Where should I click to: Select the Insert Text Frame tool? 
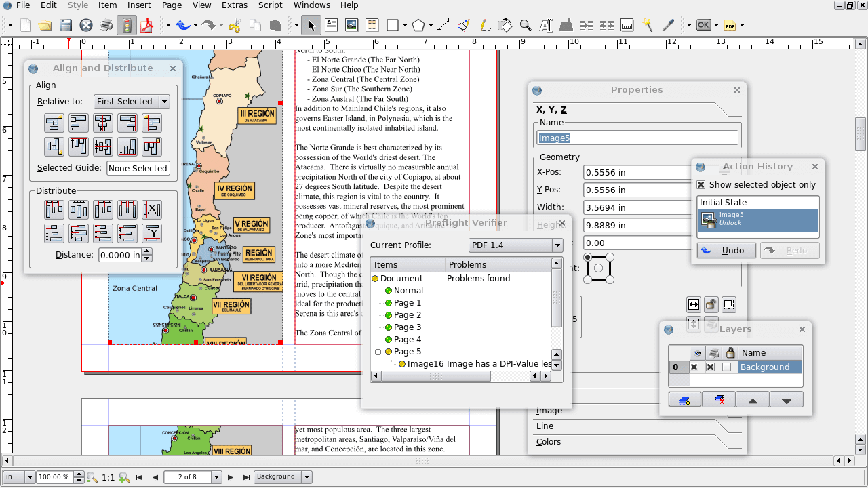[331, 25]
